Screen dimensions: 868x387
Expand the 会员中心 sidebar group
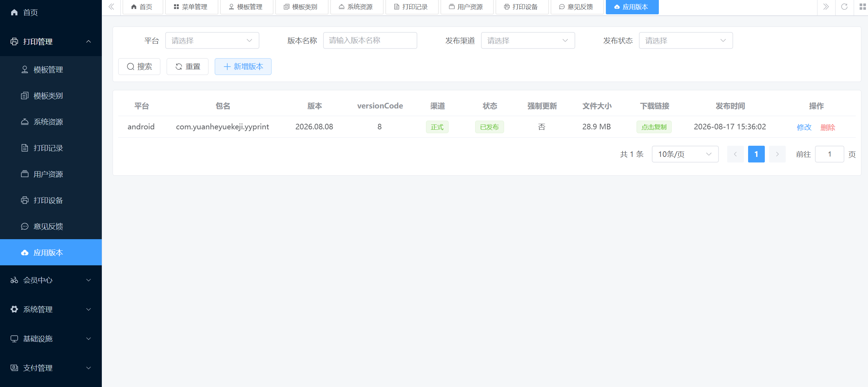[51, 280]
